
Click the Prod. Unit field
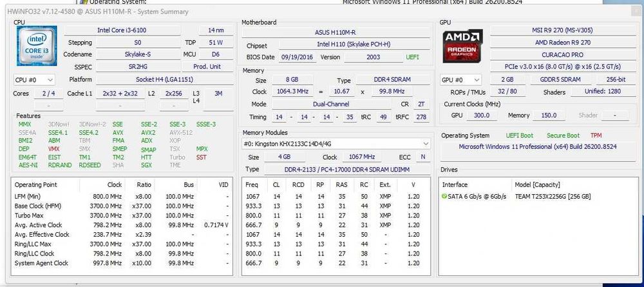click(x=207, y=66)
